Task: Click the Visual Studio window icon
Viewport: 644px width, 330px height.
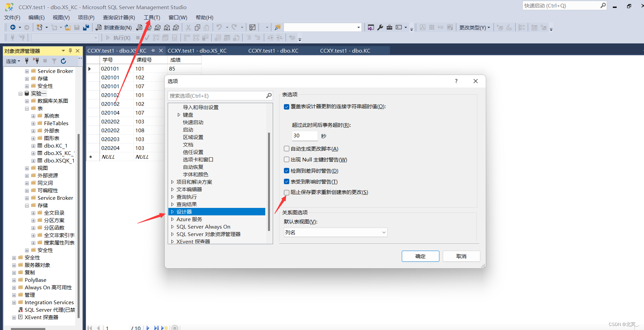Action: (x=371, y=27)
